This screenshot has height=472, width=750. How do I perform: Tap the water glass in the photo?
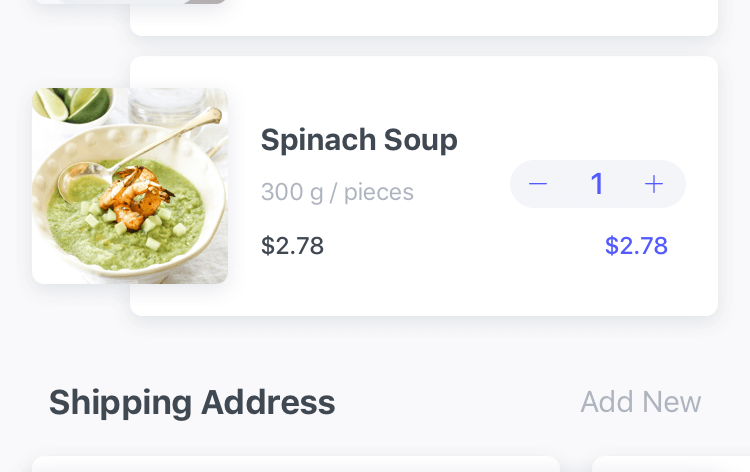[167, 108]
